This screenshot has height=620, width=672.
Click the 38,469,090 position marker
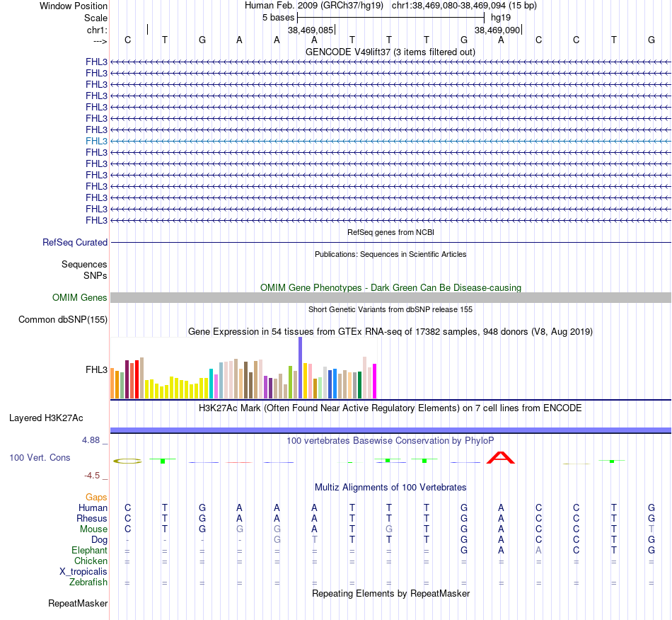[x=497, y=30]
